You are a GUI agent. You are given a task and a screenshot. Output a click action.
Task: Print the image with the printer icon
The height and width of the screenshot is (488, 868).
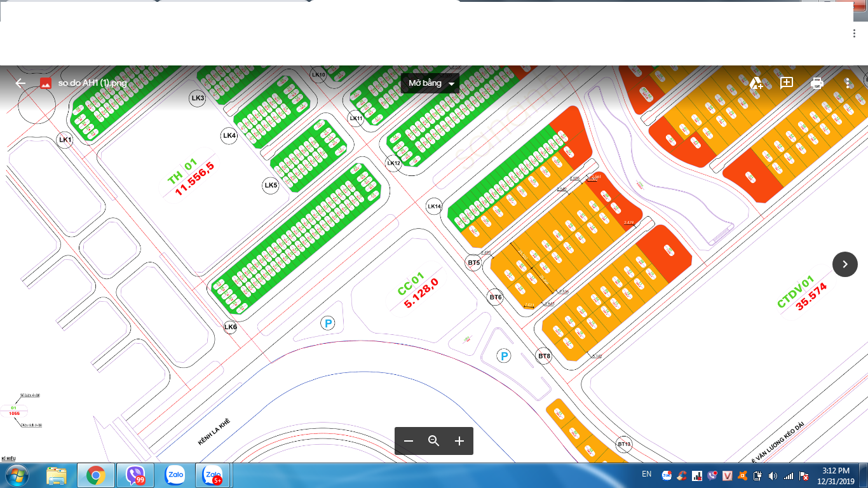pos(817,83)
